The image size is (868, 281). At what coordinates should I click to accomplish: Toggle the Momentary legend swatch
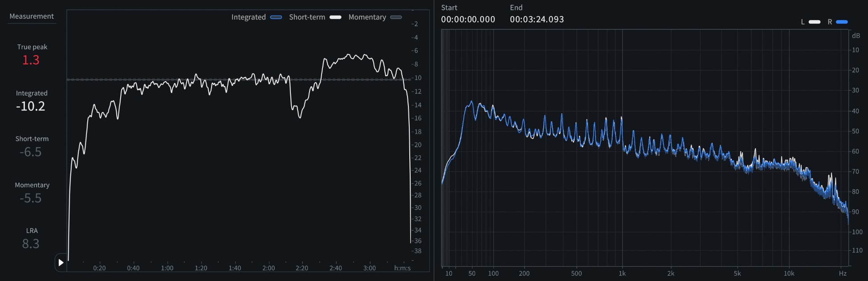pyautogui.click(x=396, y=17)
